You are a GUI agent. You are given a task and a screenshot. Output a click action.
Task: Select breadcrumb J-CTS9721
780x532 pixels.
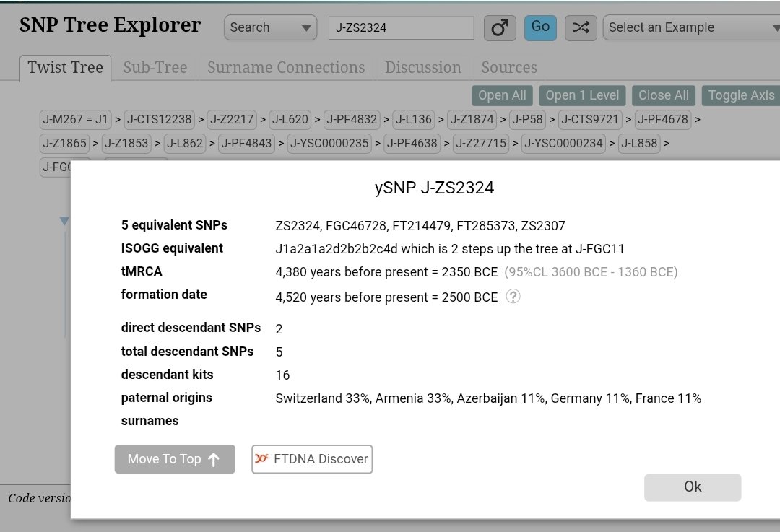click(x=590, y=120)
